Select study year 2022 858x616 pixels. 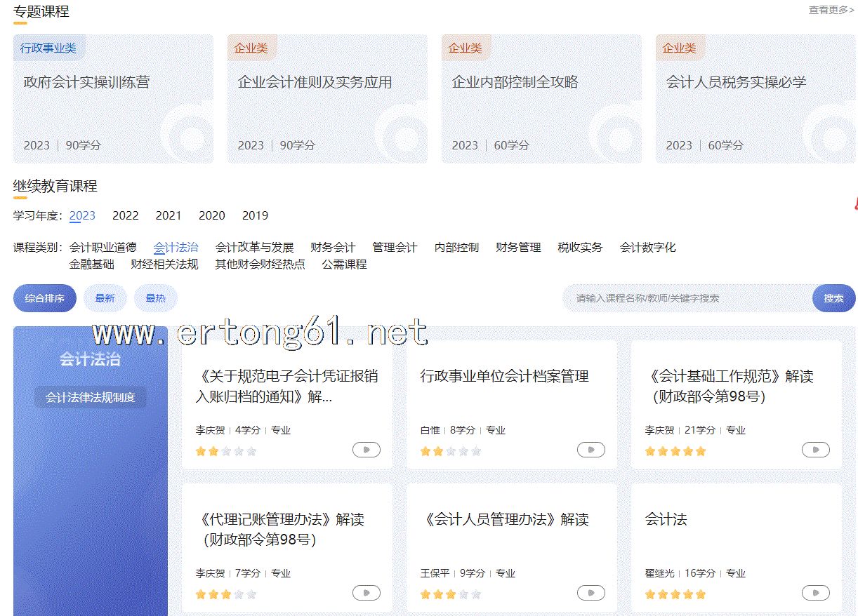point(126,215)
